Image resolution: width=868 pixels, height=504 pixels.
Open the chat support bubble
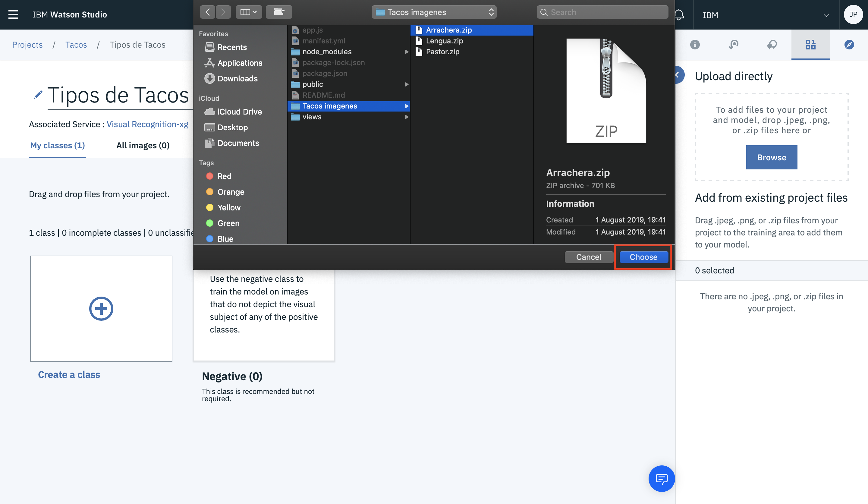coord(661,478)
